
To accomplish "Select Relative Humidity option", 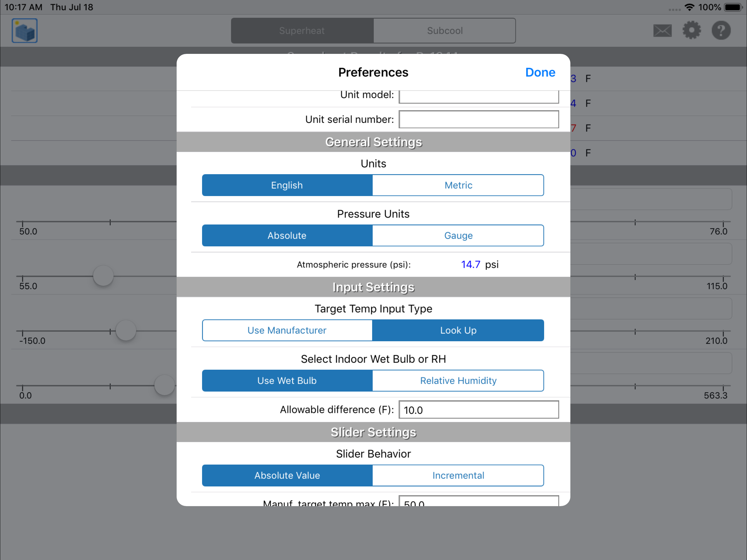I will (458, 380).
